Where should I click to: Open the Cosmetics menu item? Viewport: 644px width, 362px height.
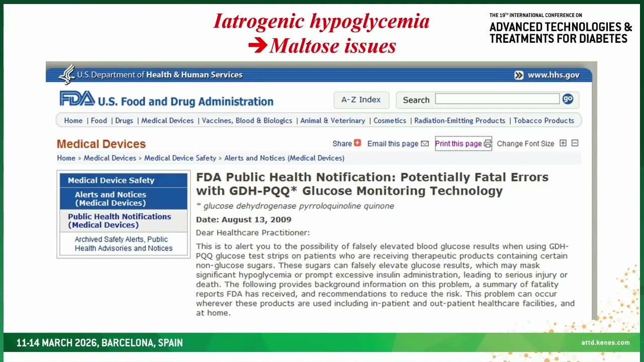click(x=390, y=121)
